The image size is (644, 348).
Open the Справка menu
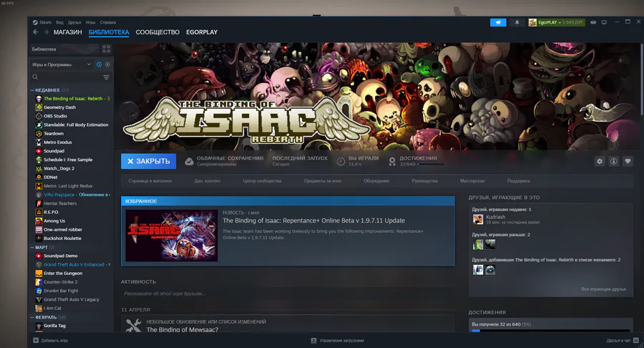(x=107, y=23)
